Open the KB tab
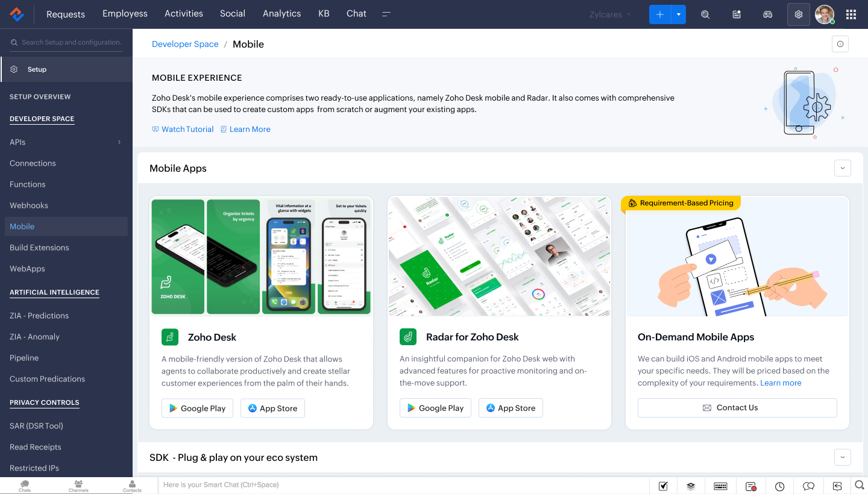 click(x=324, y=13)
